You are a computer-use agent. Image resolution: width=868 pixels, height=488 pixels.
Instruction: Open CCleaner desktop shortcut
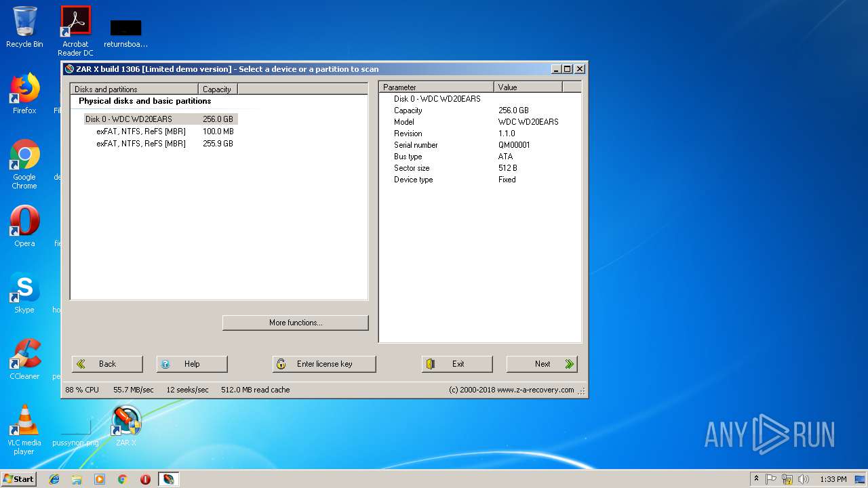click(x=24, y=359)
